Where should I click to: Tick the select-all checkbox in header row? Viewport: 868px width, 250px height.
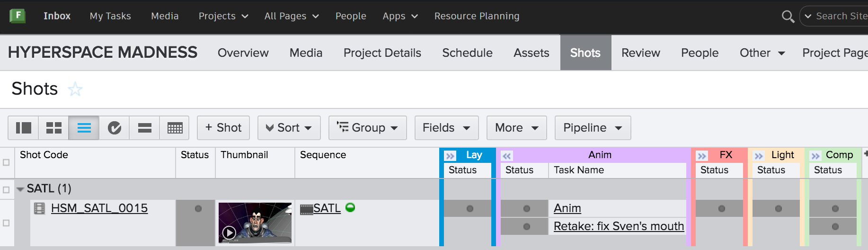[6, 162]
